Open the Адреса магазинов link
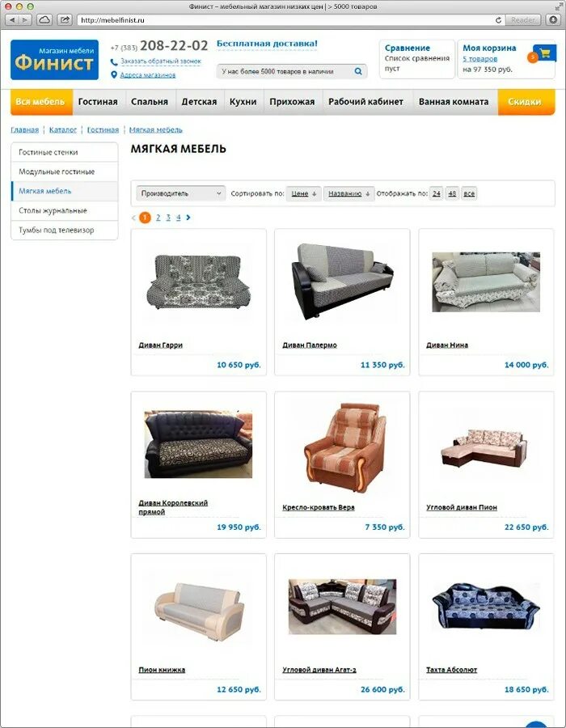 (x=147, y=74)
